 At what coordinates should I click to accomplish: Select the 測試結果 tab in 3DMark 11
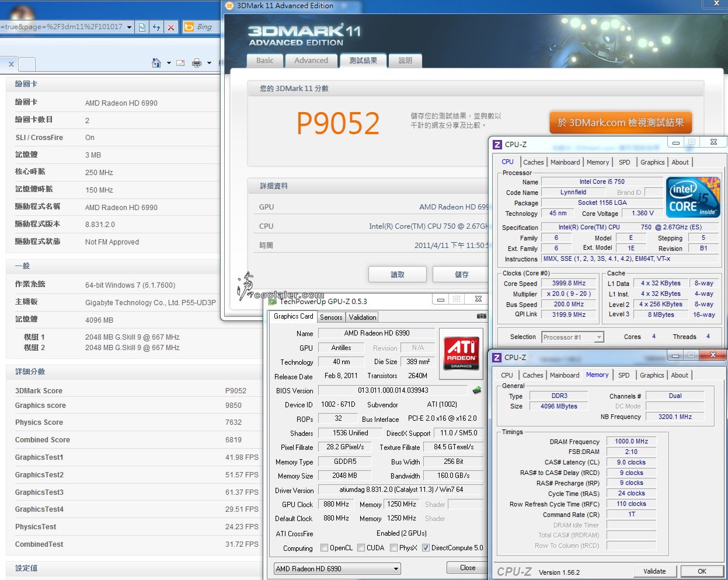pos(363,60)
